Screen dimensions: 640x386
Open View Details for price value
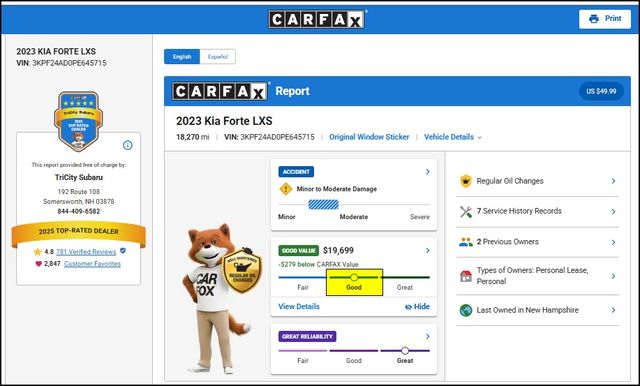click(299, 306)
